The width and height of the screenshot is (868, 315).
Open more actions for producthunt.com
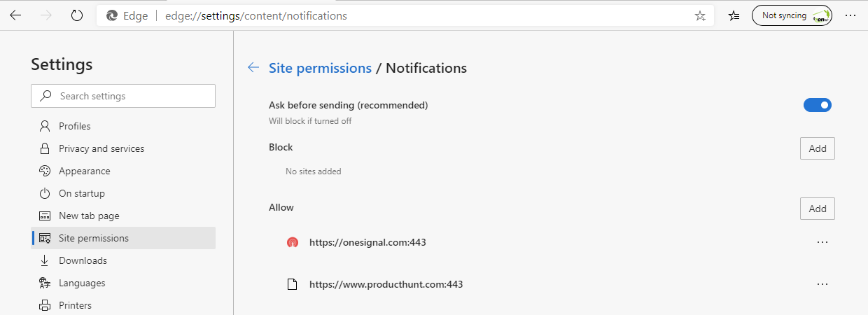pos(822,284)
